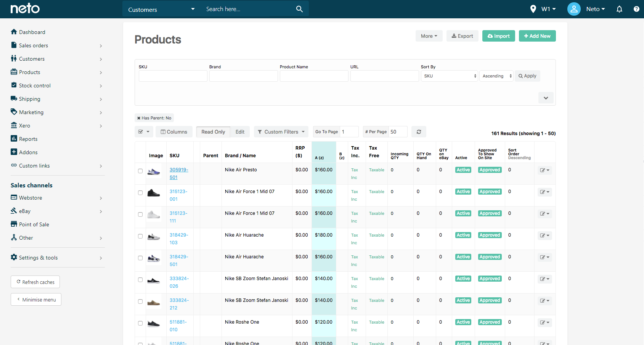The height and width of the screenshot is (345, 644).
Task: Open SKU link 305919-501
Action: tap(179, 174)
